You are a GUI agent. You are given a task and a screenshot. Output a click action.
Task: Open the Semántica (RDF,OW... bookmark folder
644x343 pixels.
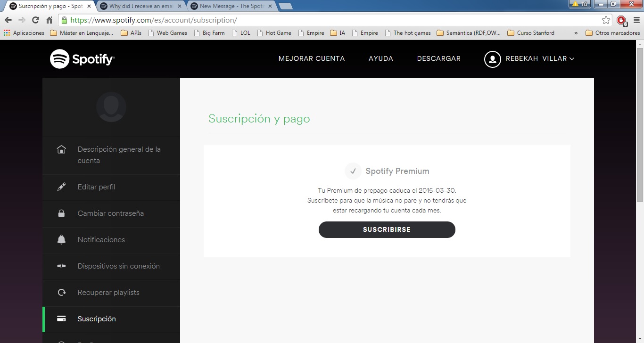469,33
